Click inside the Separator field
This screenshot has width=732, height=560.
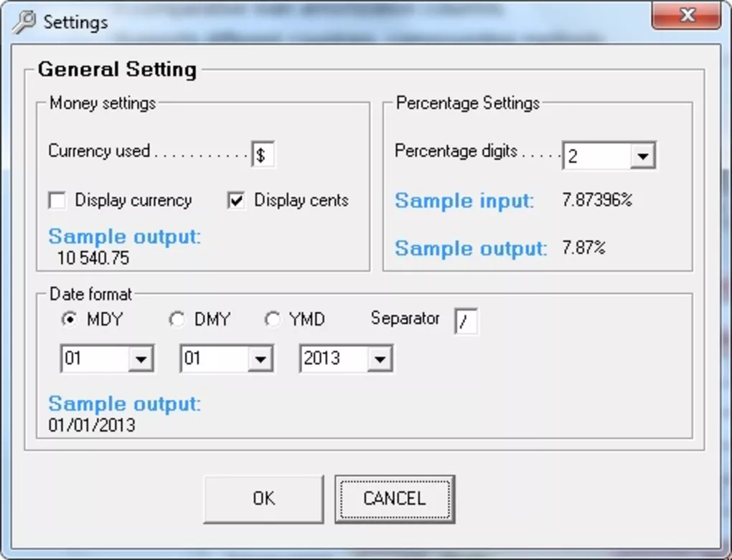click(466, 322)
